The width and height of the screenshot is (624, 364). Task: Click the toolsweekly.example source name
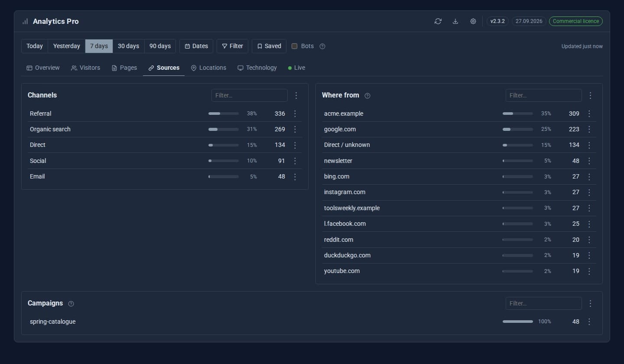coord(352,208)
